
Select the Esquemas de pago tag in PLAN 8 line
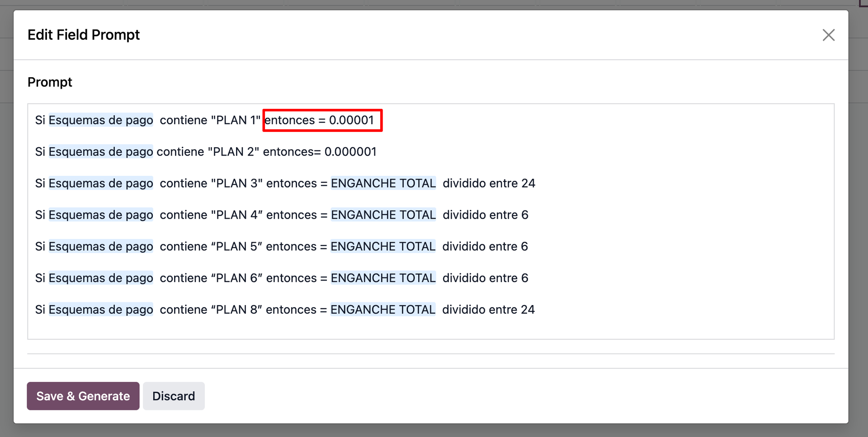point(101,310)
